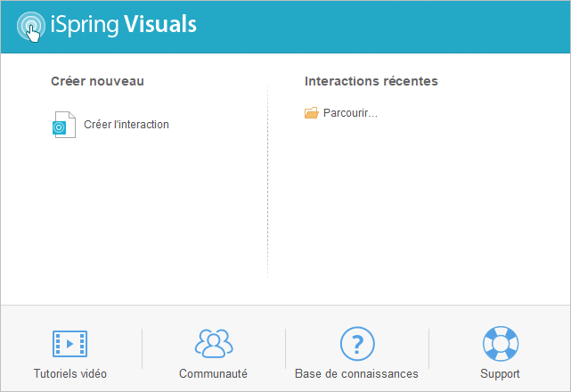The width and height of the screenshot is (571, 392).
Task: Open video tutorials via the film icon
Action: coord(69,343)
